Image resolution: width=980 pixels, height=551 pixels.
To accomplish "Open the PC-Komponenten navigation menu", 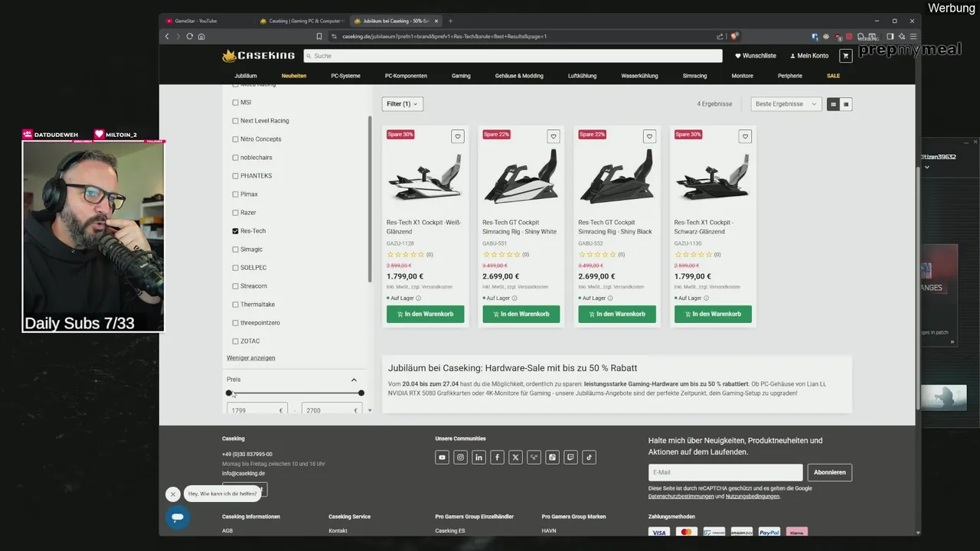I will point(406,76).
